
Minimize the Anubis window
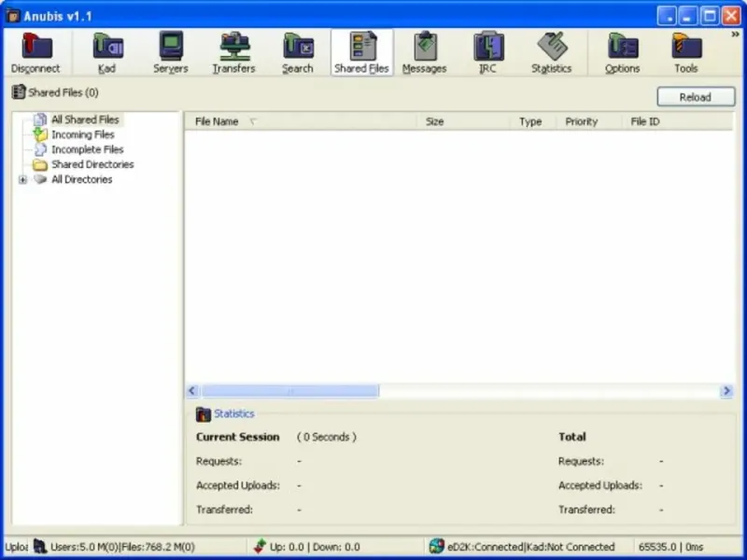click(x=687, y=16)
